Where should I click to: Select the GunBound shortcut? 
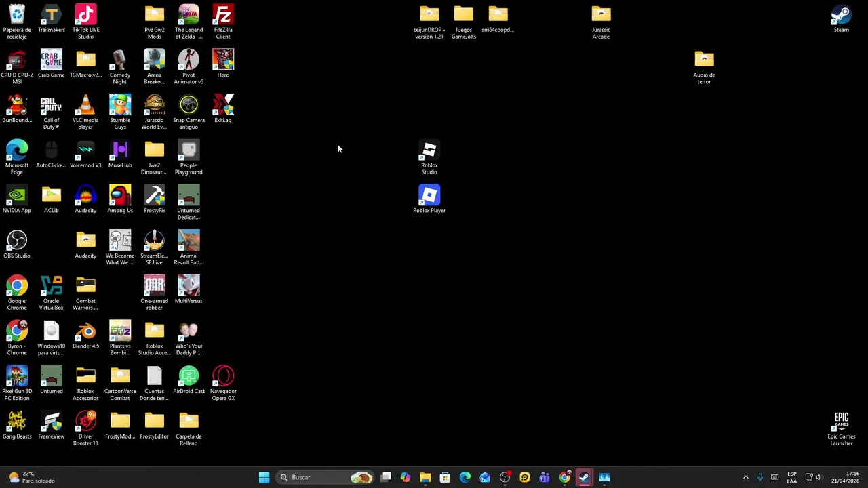point(17,109)
